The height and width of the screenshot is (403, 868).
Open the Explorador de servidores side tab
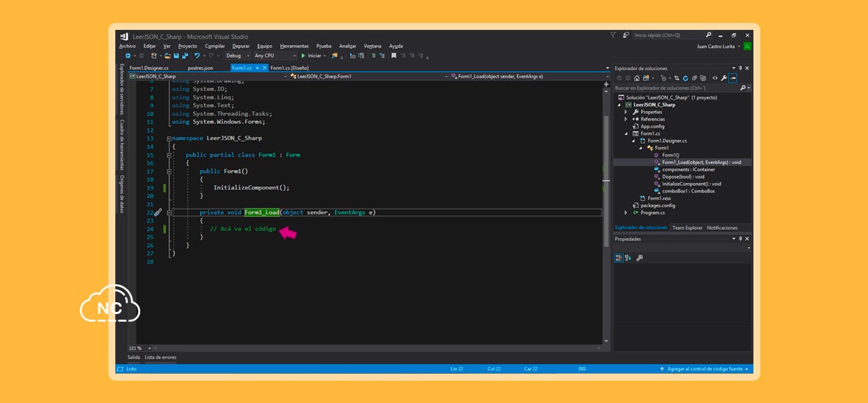point(122,90)
